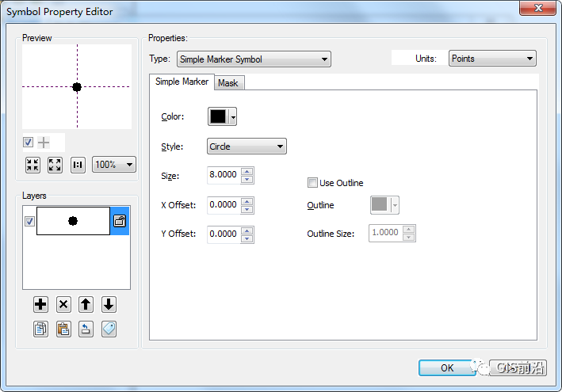Add a new symbol layer
This screenshot has width=562, height=392.
click(41, 305)
